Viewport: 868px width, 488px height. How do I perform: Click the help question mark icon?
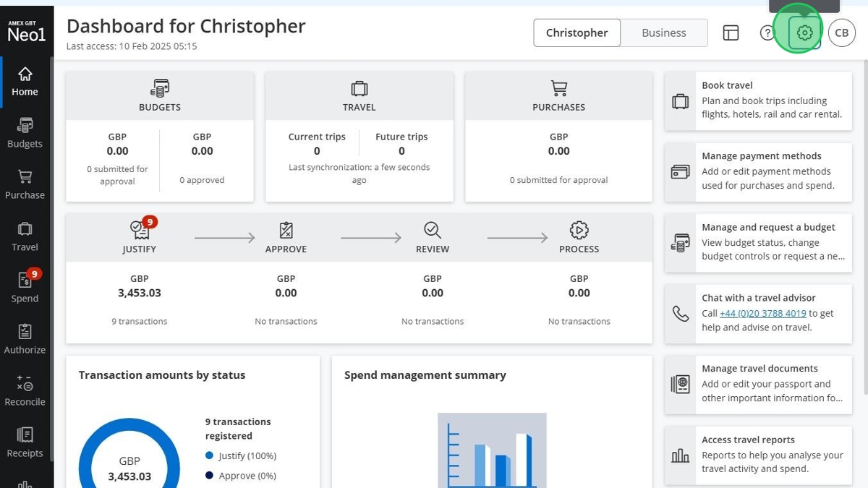point(767,33)
